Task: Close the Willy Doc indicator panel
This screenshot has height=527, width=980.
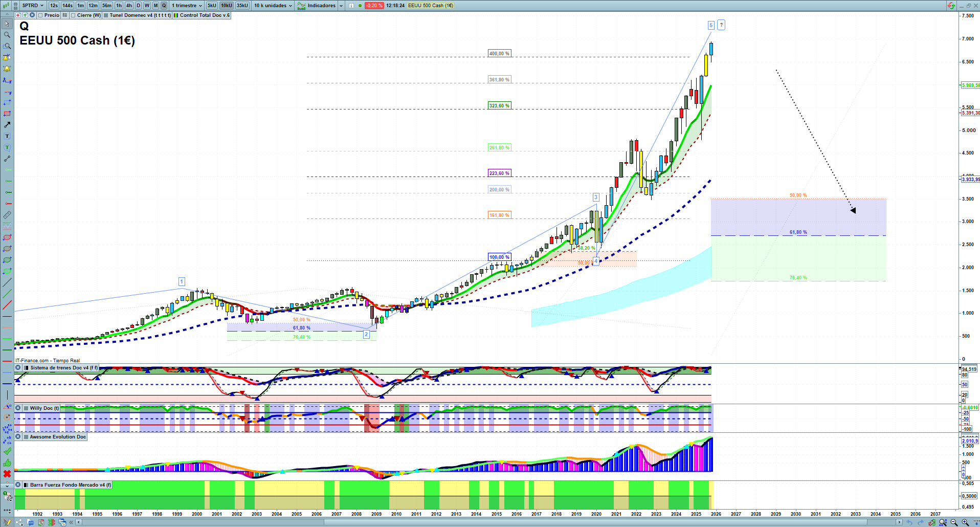Action: 18,408
